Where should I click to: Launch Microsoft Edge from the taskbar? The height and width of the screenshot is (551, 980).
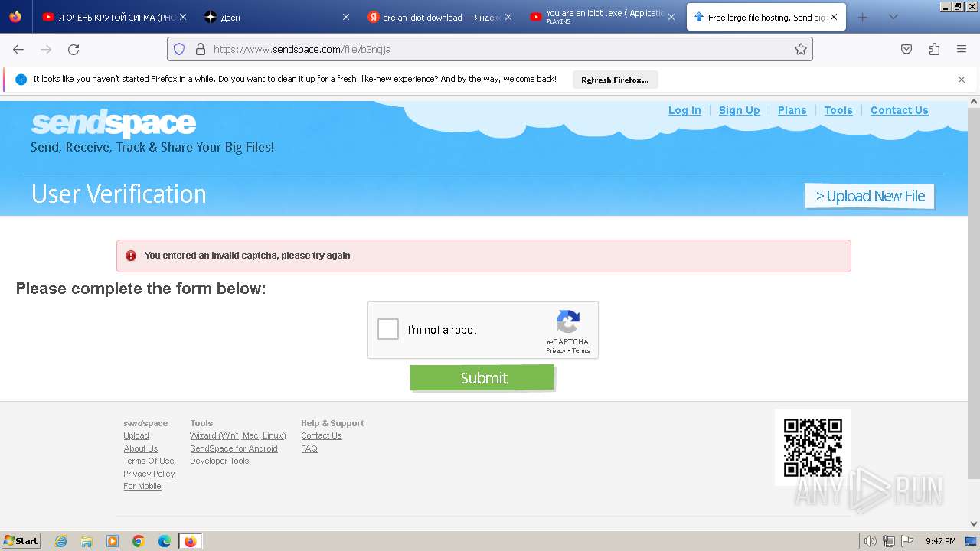[165, 541]
